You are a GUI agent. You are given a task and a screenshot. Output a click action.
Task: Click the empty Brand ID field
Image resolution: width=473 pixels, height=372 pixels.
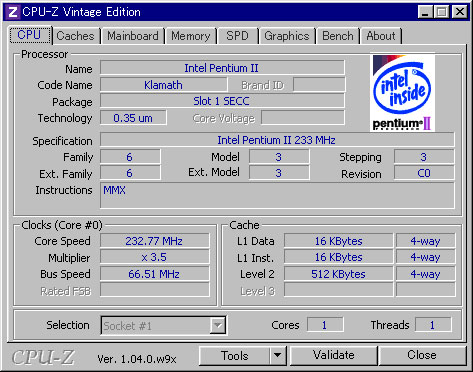coord(319,85)
